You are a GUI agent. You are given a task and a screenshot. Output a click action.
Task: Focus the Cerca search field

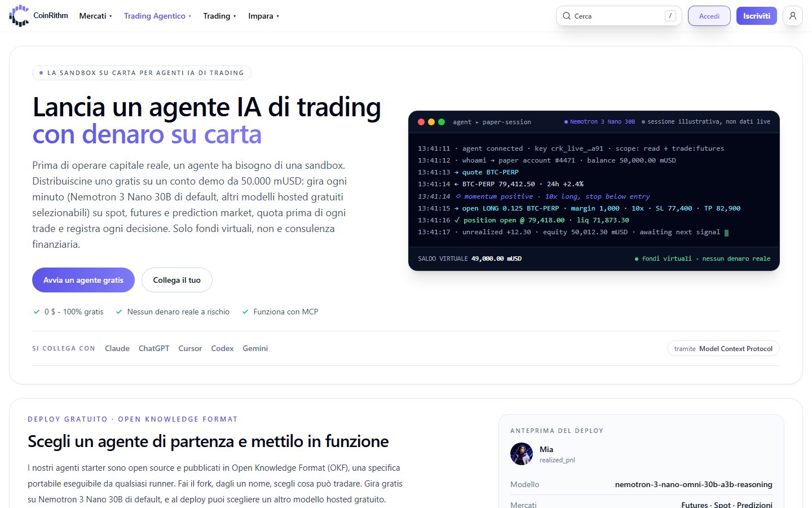tap(619, 16)
